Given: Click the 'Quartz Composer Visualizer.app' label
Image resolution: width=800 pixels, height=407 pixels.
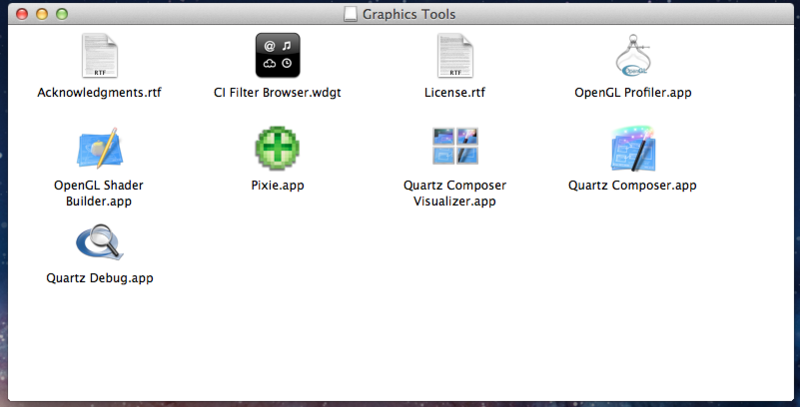Looking at the screenshot, I should tap(455, 193).
